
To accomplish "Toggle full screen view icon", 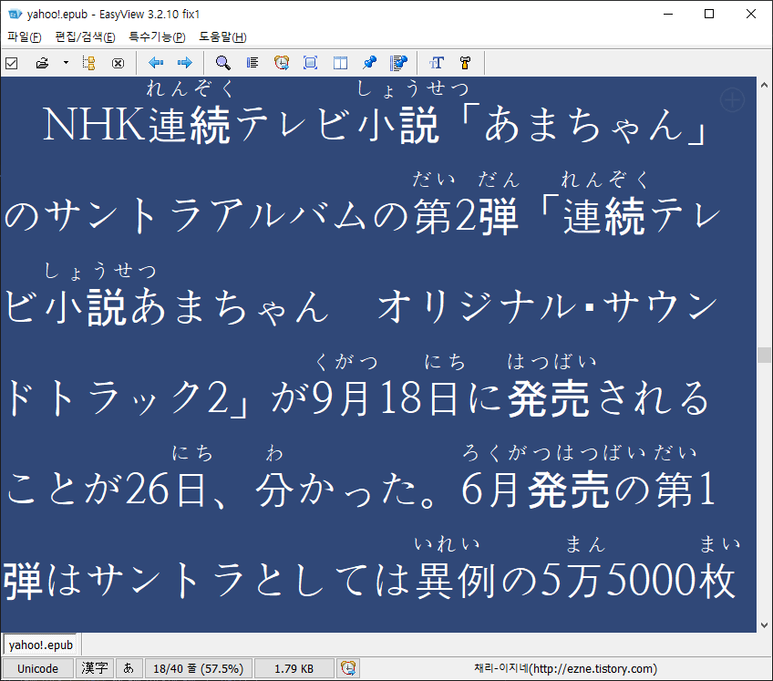I will (310, 63).
